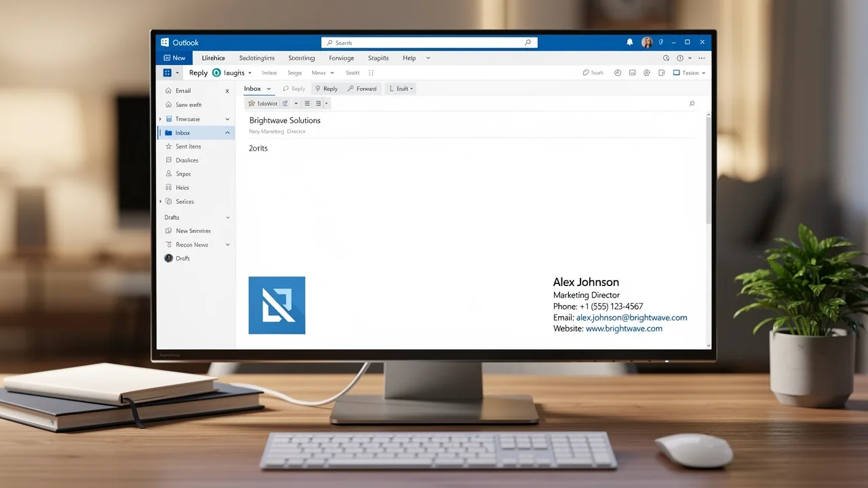Viewport: 868px width, 488px height.
Task: Open the www.brightwave.com website link
Action: click(x=624, y=328)
